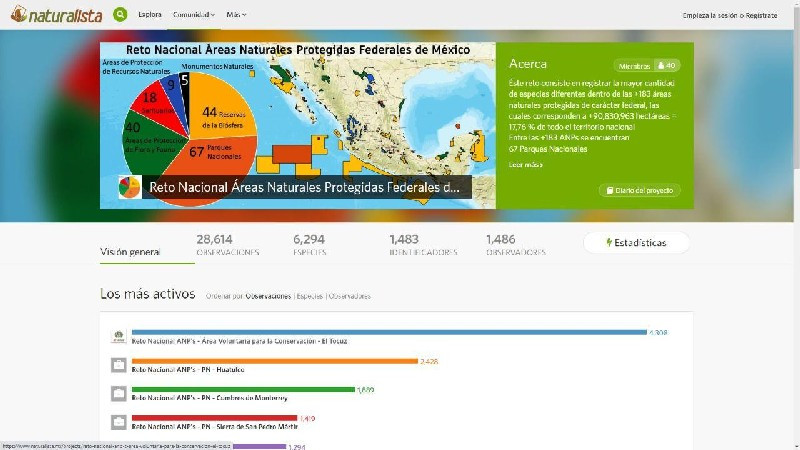This screenshot has width=800, height=450.
Task: Open the PN - Huatulco project link
Action: coord(188,370)
